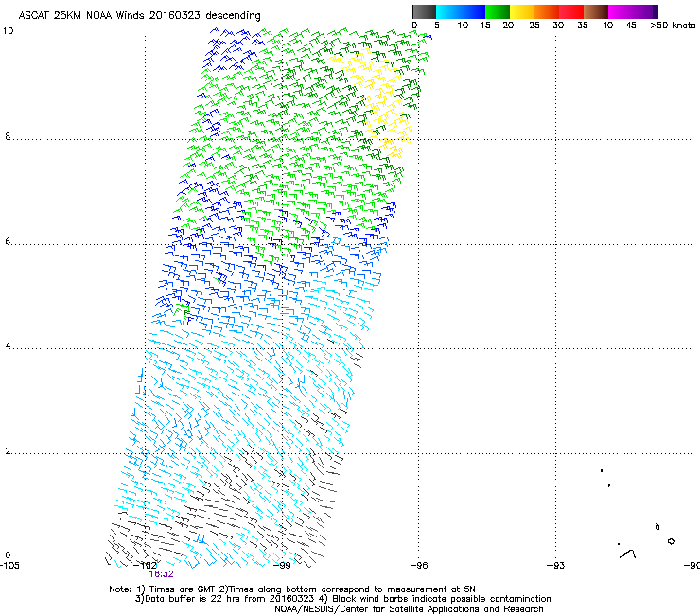Viewport: 700px width, 615px height.
Task: Click the latitude label '10'
Action: point(8,31)
